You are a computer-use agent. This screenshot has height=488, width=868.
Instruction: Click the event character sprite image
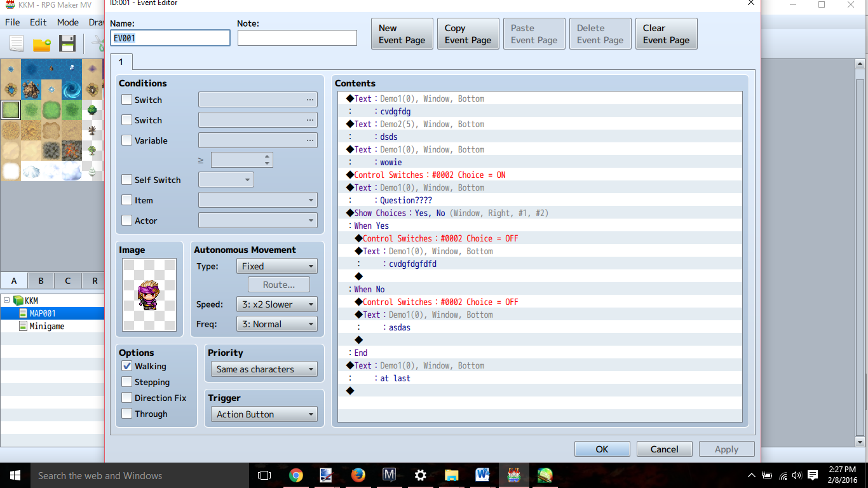(x=149, y=295)
